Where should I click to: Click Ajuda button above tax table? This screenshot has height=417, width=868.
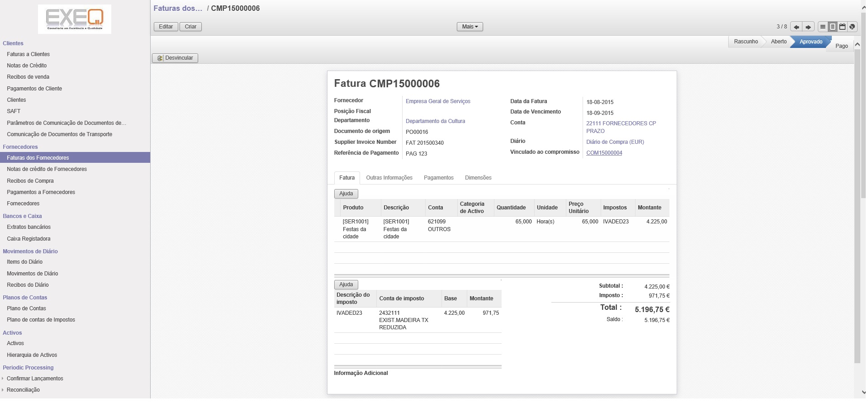tap(346, 284)
